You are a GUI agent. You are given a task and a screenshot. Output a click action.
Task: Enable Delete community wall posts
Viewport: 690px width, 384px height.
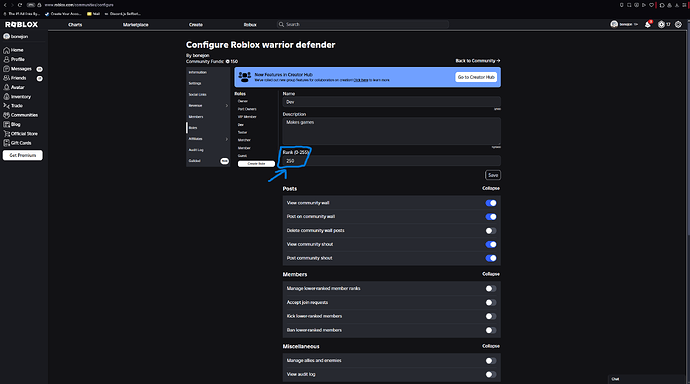coord(491,230)
